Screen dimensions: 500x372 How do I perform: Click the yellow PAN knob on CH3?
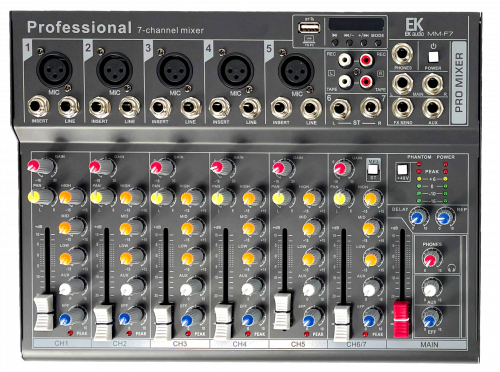tap(163, 197)
